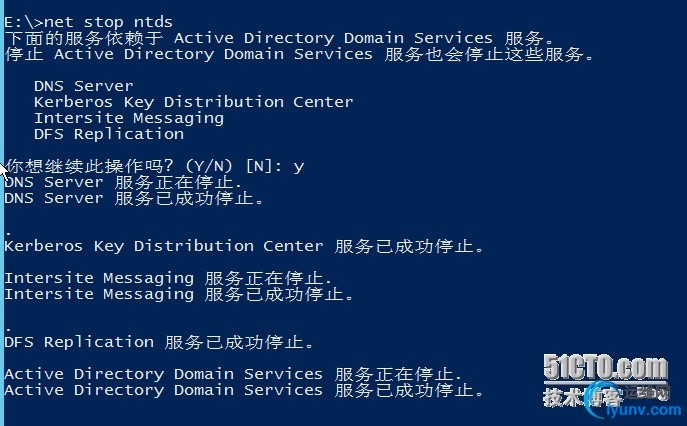Click "Active Directory Domain Services 服务正在停止" line
Image resolution: width=687 pixels, height=426 pixels.
click(233, 374)
